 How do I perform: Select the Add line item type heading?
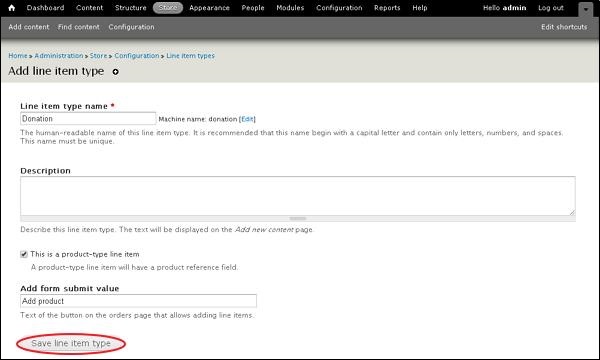point(56,71)
